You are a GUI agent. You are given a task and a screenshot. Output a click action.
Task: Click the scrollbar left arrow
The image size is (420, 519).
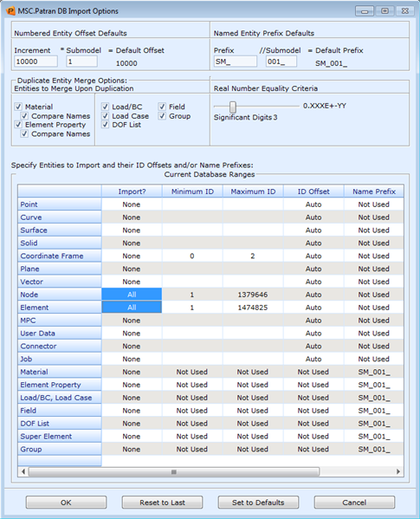point(23,471)
